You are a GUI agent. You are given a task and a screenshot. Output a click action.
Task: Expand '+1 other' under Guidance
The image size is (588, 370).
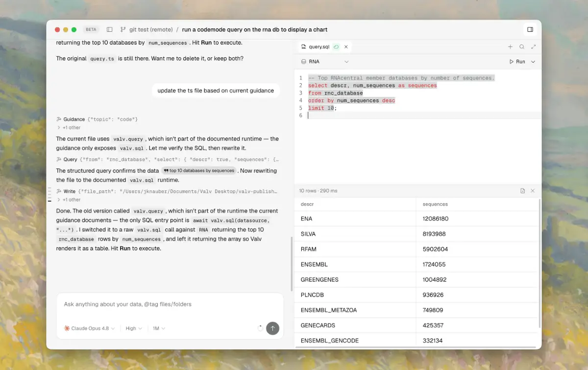pos(69,128)
